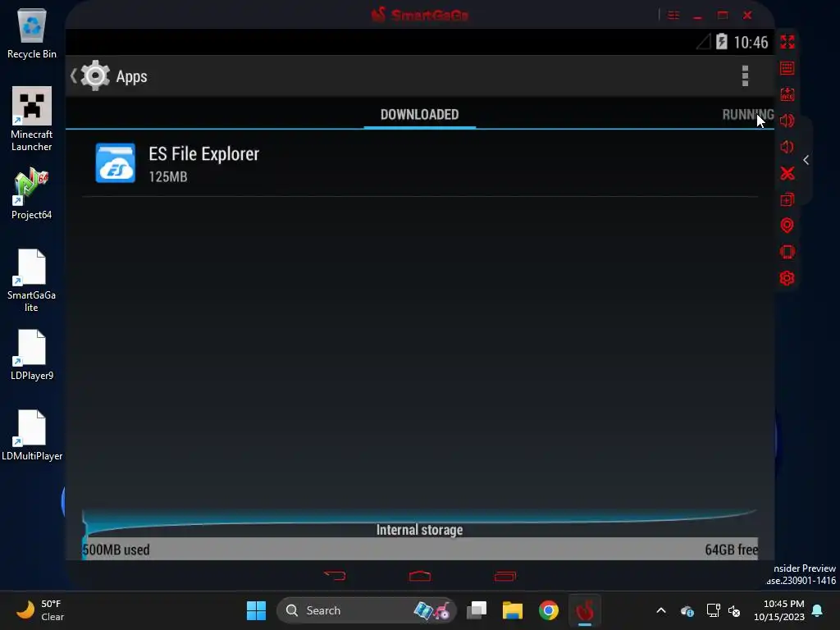Open Project64 desktop shortcut
840x630 pixels.
[x=32, y=194]
